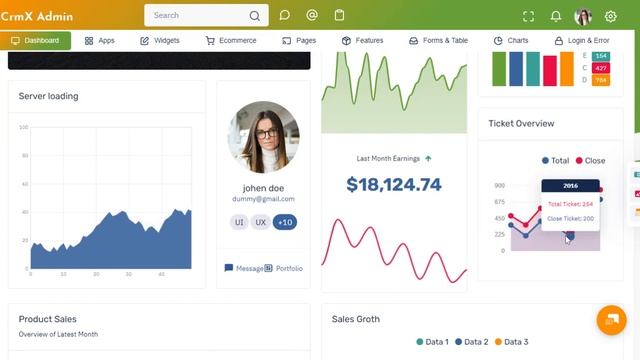Click the dummy@gmail.com email text

263,199
